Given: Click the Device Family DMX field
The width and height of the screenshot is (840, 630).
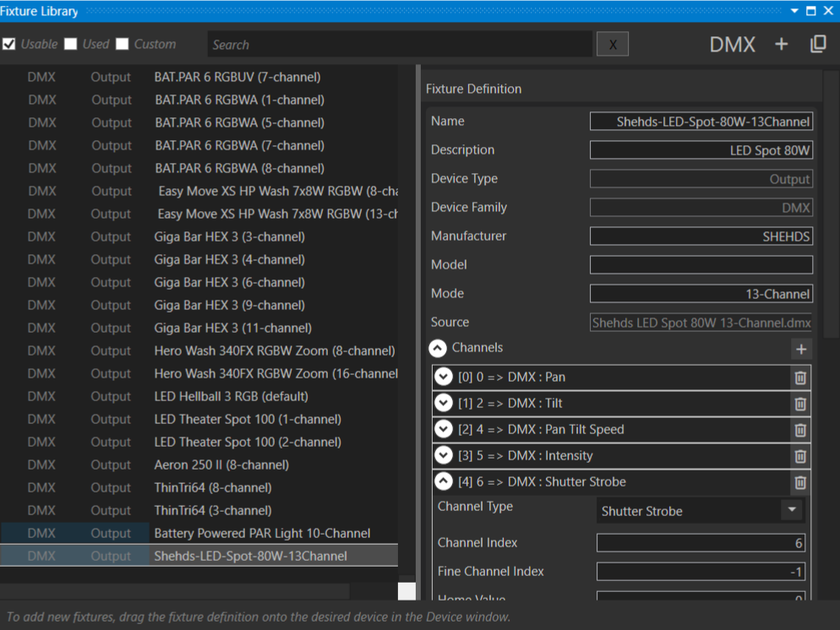Looking at the screenshot, I should pyautogui.click(x=701, y=208).
